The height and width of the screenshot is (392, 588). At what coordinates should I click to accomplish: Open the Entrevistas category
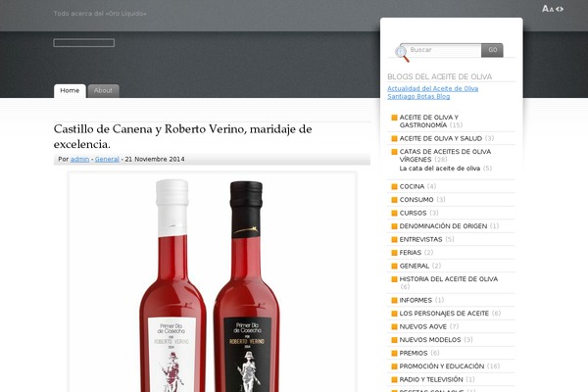(x=420, y=239)
